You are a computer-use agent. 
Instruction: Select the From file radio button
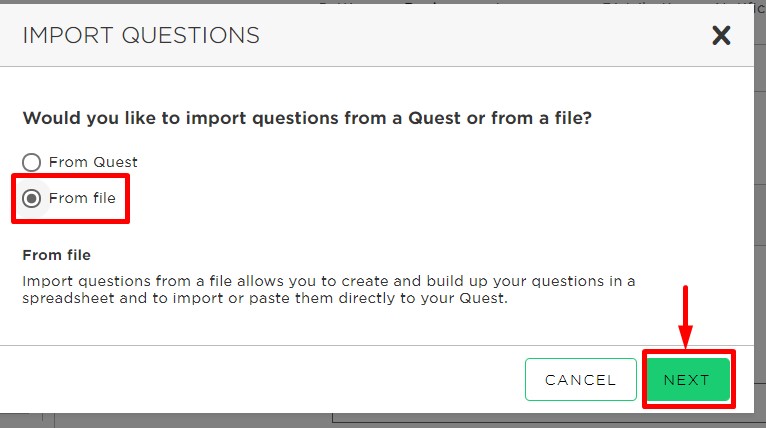click(x=32, y=198)
